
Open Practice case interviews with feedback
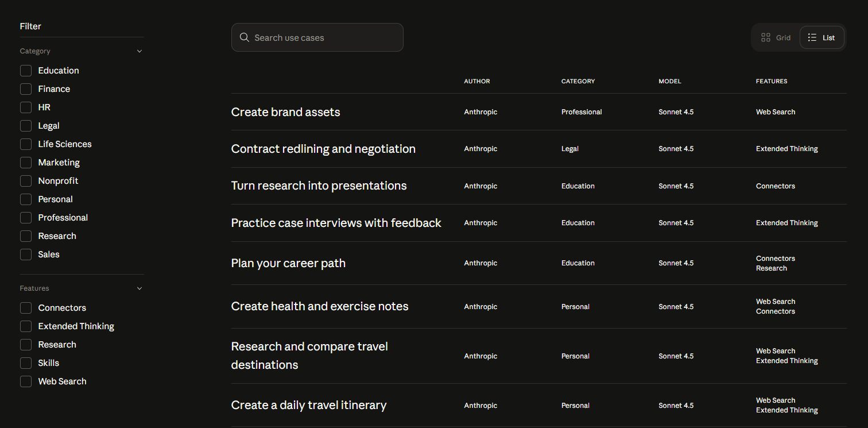[x=336, y=223]
